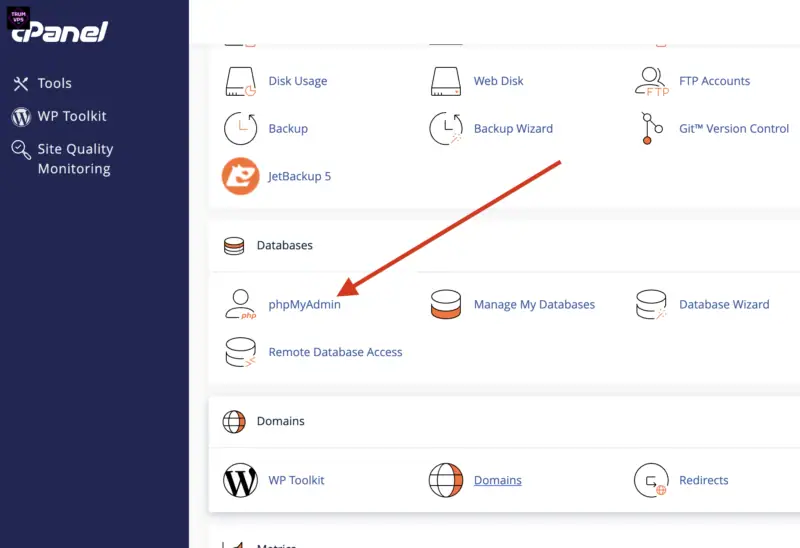Open the phpMyAdmin link
Image resolution: width=800 pixels, height=548 pixels.
coord(305,305)
